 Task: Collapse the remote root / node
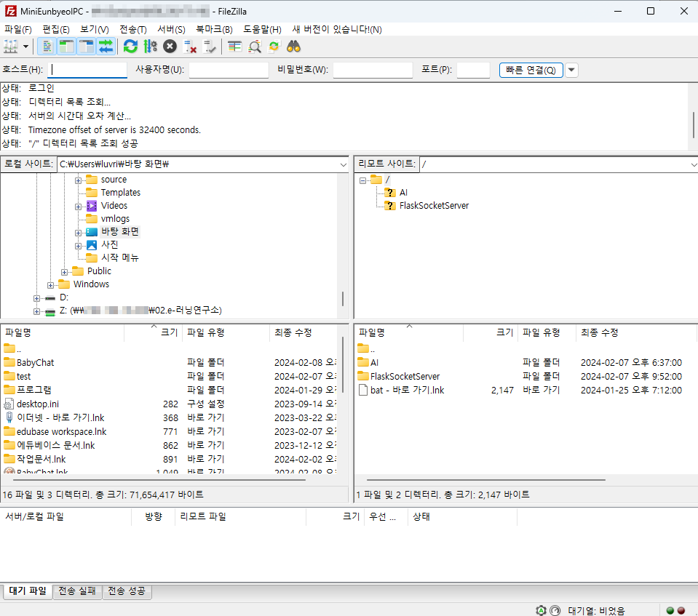[x=362, y=180]
